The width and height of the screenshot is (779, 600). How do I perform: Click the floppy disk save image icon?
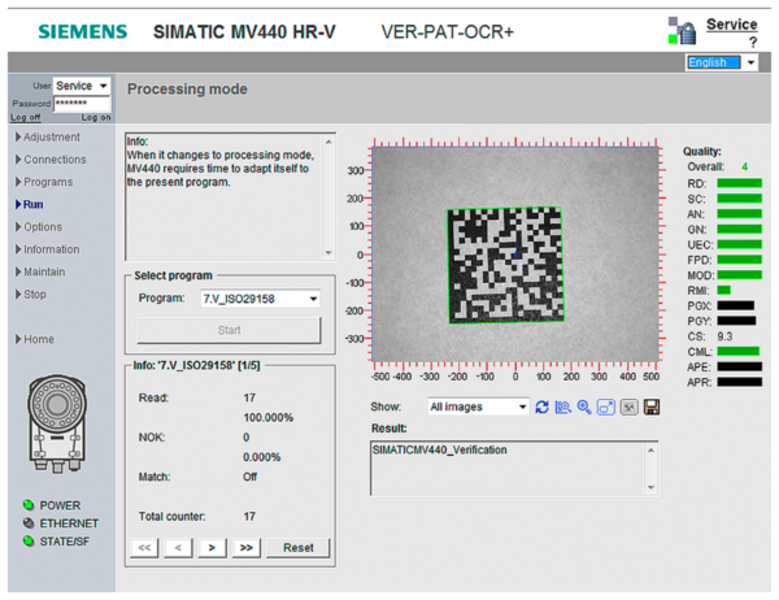point(651,407)
